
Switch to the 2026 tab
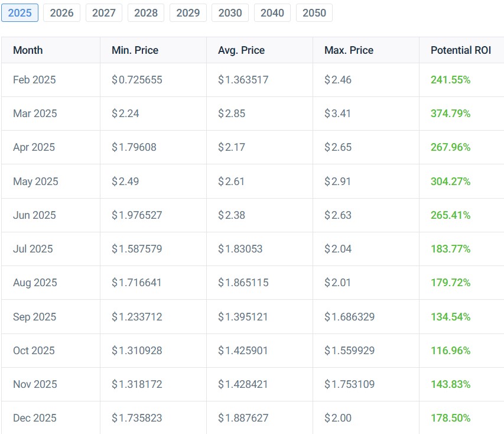(x=61, y=12)
